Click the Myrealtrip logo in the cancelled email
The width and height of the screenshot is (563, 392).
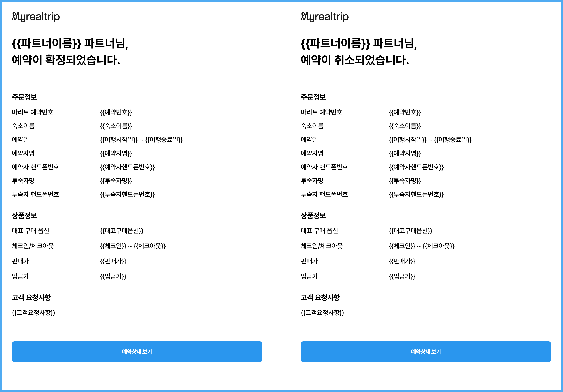pyautogui.click(x=324, y=17)
